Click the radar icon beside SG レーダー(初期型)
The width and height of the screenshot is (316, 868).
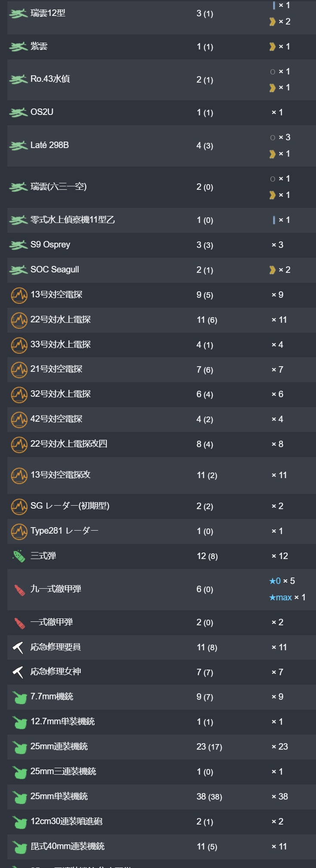click(x=19, y=507)
